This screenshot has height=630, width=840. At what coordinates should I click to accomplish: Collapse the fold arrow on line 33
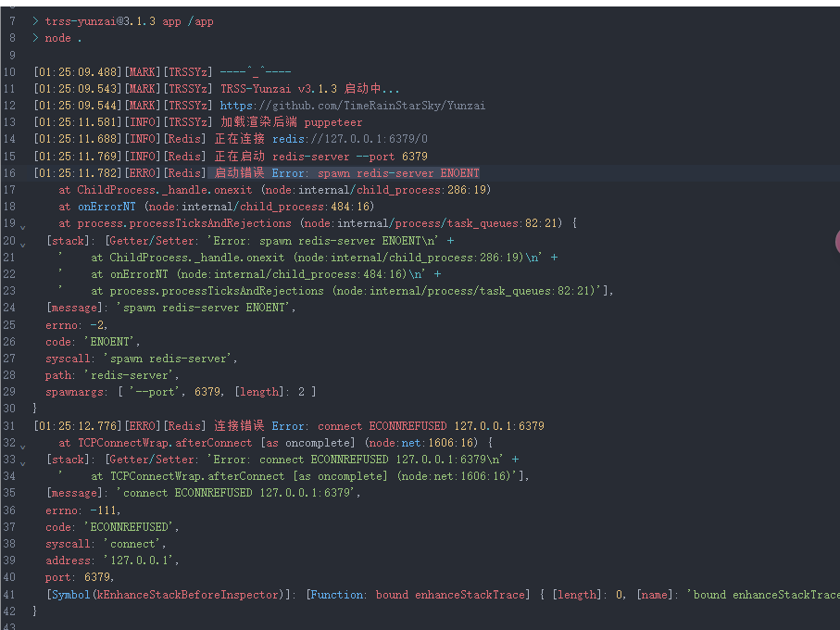pos(23,463)
